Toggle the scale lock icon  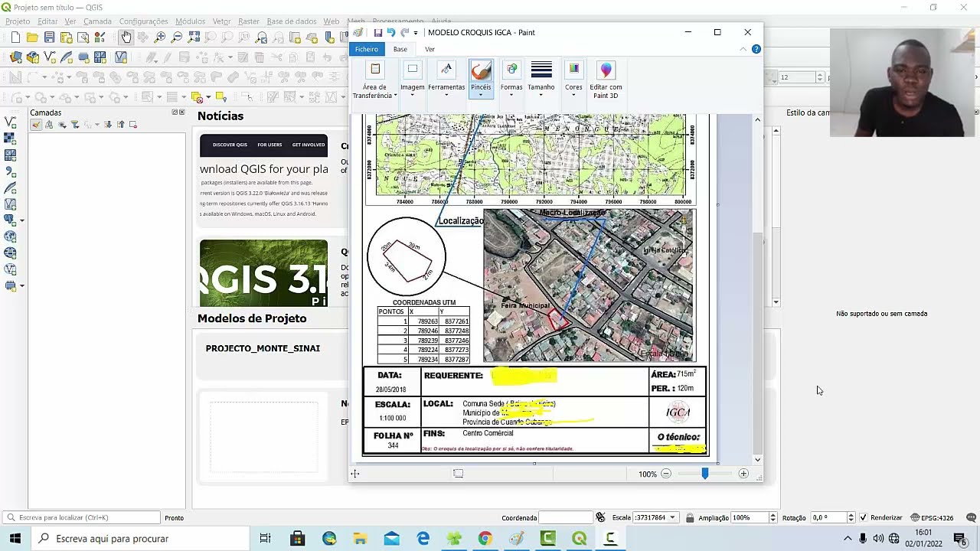click(690, 518)
